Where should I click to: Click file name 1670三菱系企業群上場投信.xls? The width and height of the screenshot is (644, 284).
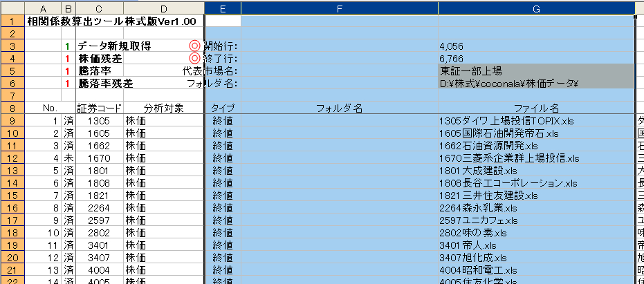[509, 158]
